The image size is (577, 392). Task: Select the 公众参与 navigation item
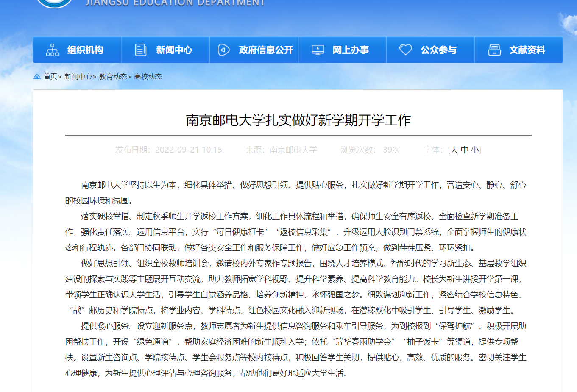(x=439, y=50)
